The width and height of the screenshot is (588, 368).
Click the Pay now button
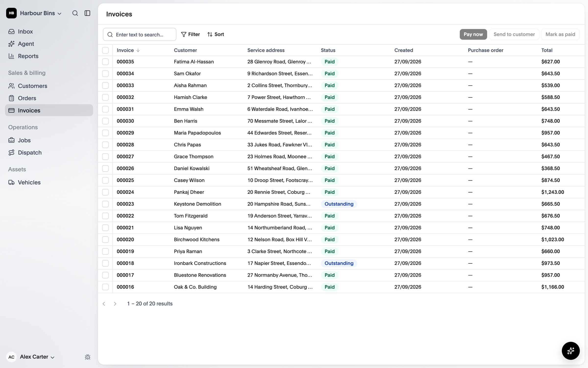pos(473,34)
